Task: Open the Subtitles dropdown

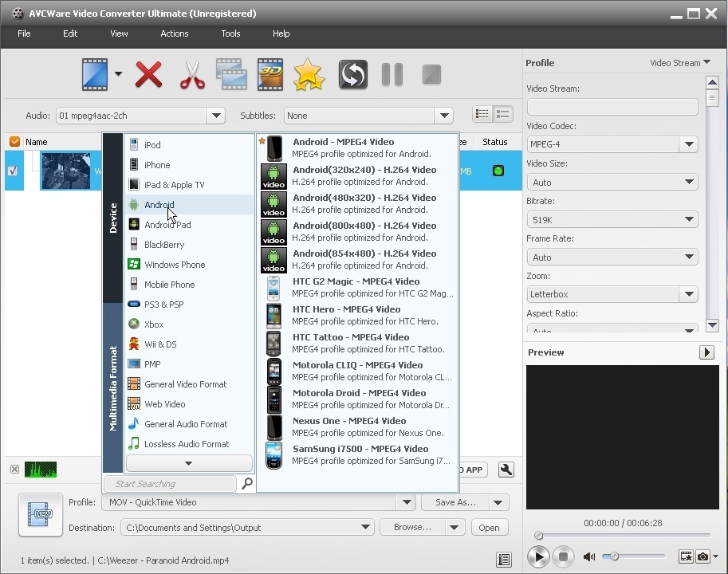Action: (x=444, y=115)
